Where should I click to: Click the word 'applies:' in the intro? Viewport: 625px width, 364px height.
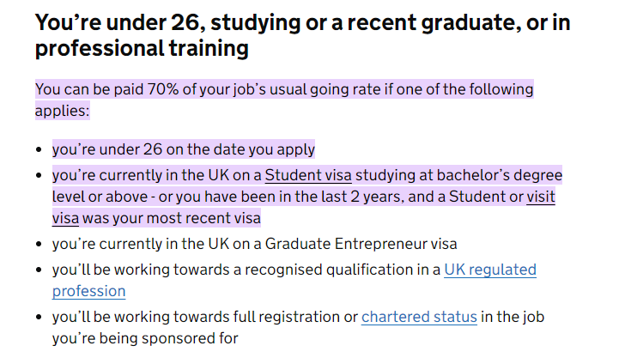62,111
